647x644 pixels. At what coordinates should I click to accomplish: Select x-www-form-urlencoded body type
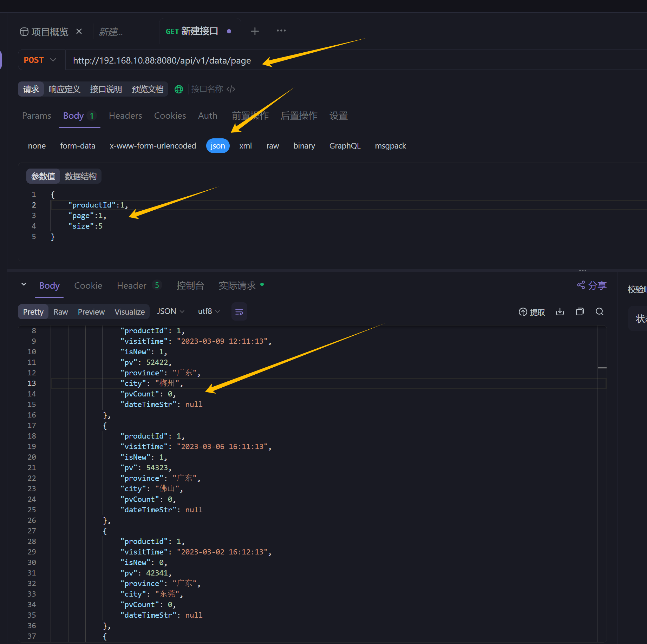click(x=153, y=146)
